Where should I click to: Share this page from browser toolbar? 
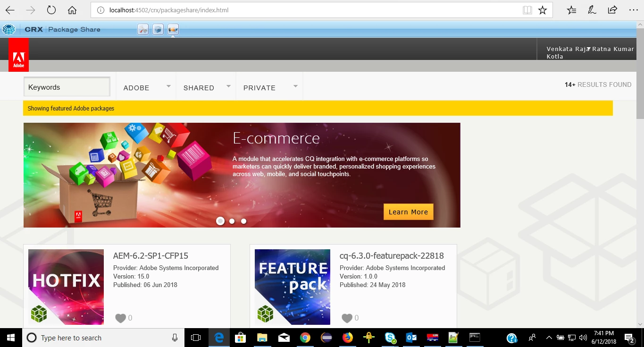pos(612,10)
